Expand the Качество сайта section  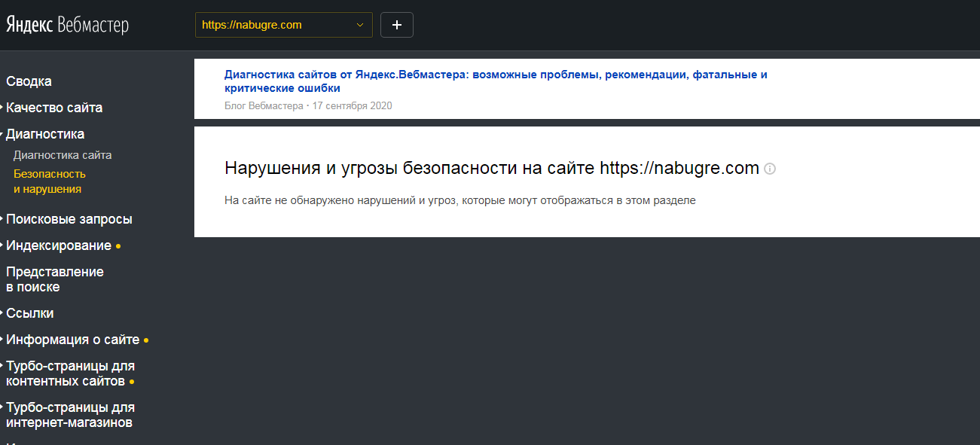(54, 108)
